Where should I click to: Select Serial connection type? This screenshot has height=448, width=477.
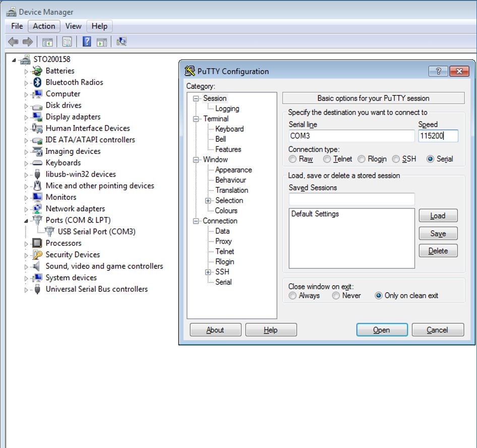(x=430, y=159)
